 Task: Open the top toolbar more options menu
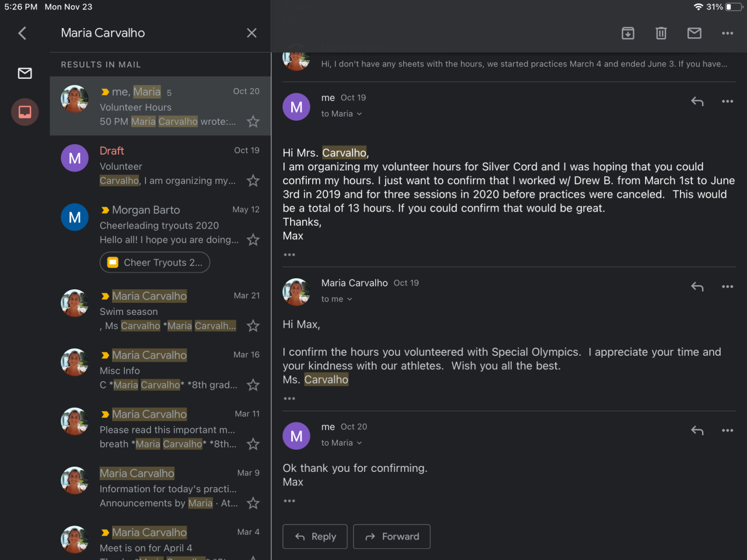(x=727, y=33)
